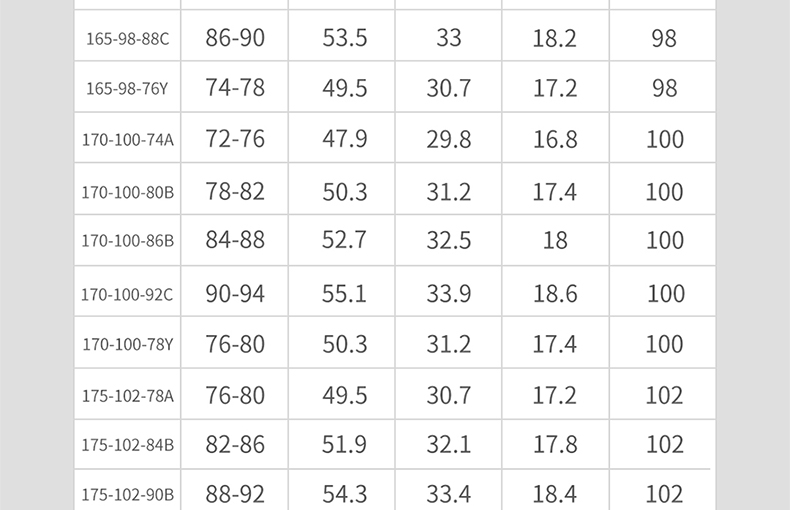
Task: Click the 170-100-78Y size label
Action: 127,345
